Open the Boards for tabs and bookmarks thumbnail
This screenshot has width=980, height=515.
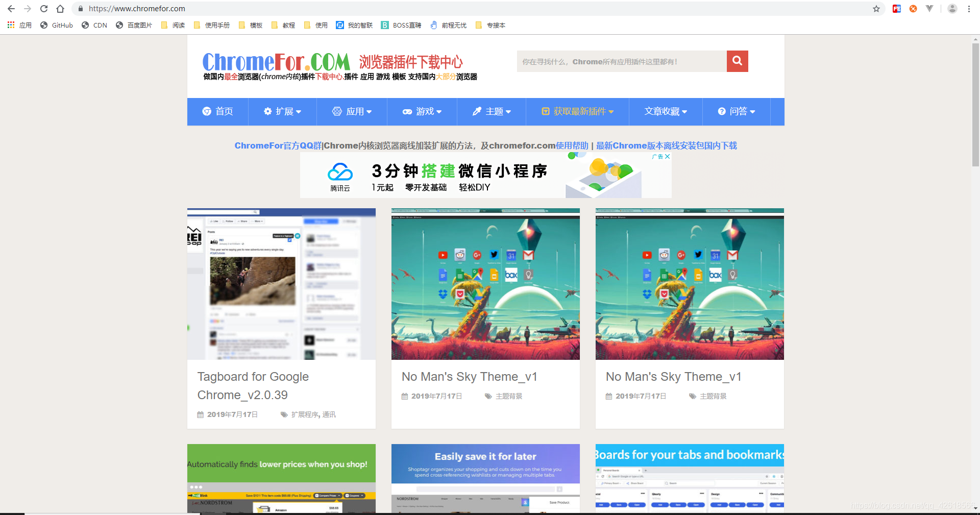(x=690, y=478)
